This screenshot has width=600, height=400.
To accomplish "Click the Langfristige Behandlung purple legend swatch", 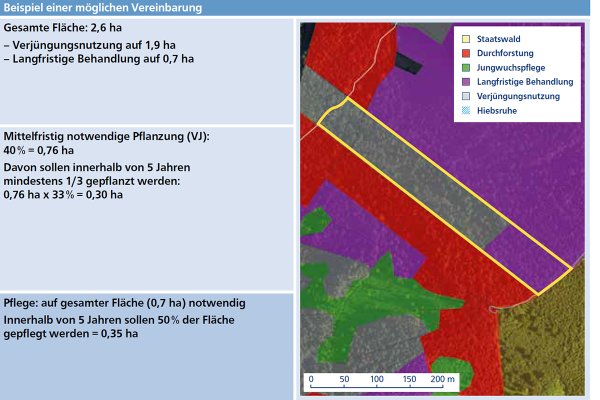I will 466,82.
